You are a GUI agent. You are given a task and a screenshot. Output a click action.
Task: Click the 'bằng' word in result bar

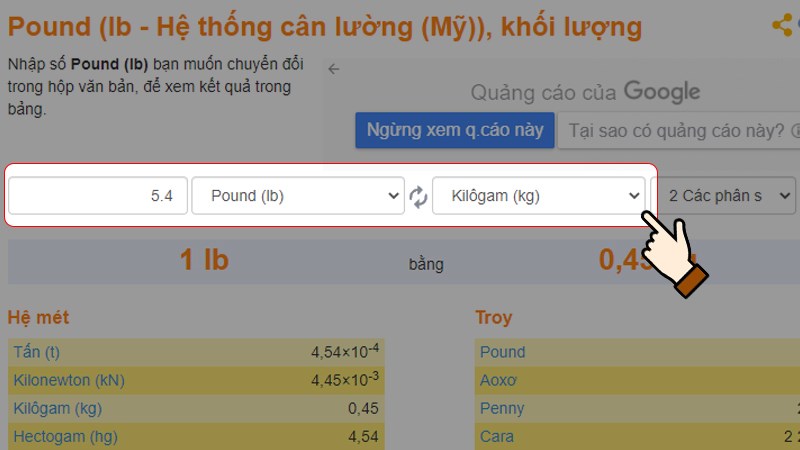click(x=426, y=264)
